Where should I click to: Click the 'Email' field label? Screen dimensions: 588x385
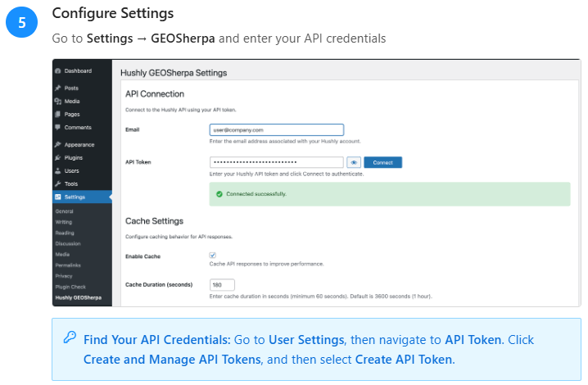point(133,129)
